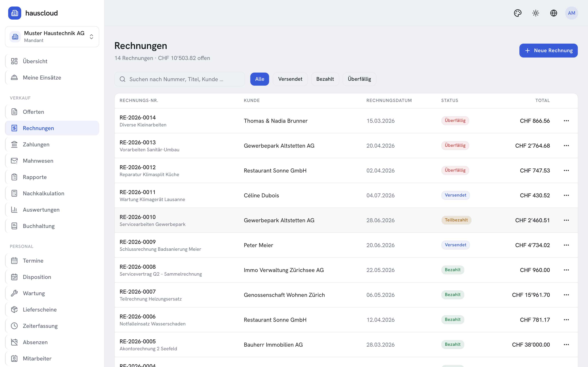Open Mahnwesen envelope icon in sidebar
Screen dimensions: 588x367
(14, 161)
